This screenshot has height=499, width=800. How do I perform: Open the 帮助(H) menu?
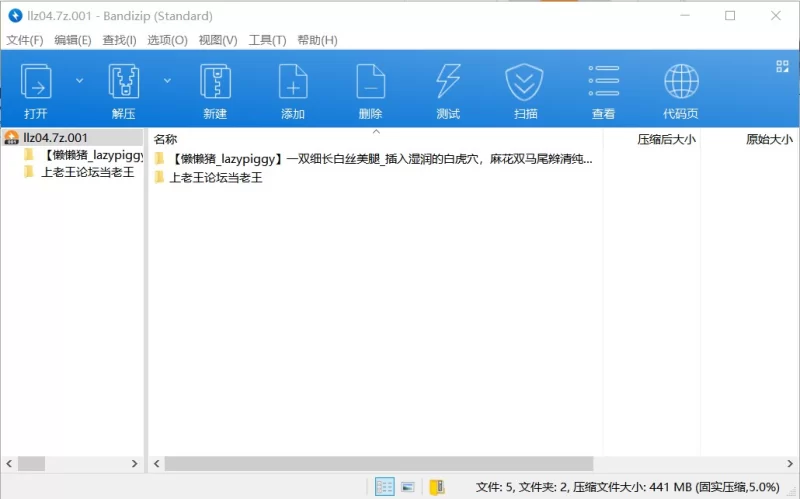(317, 40)
